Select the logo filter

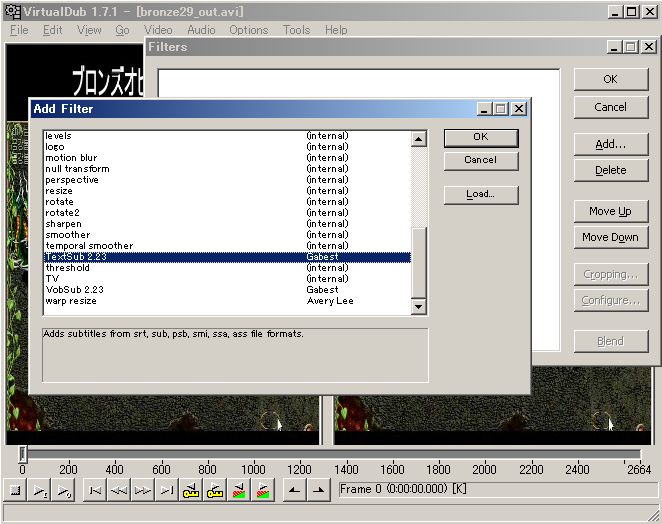click(x=228, y=147)
